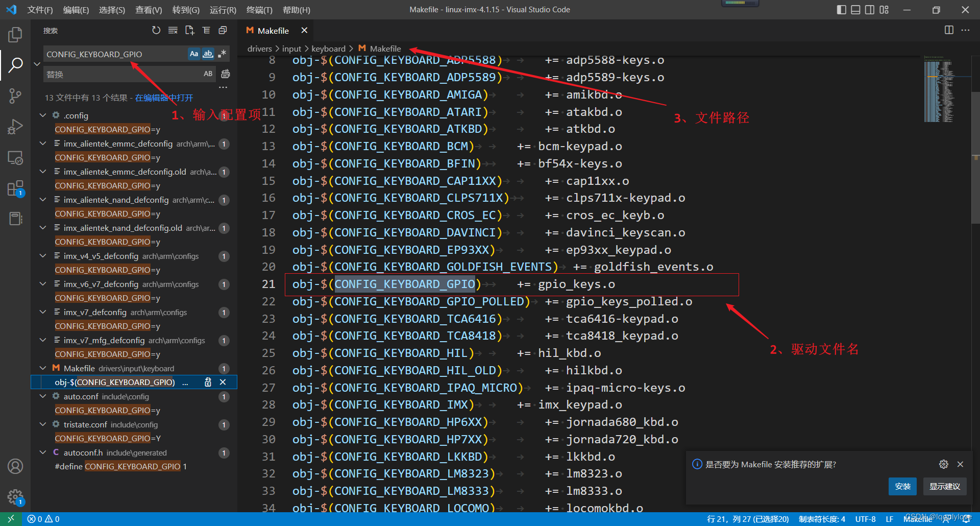Disable the Match Case search option
The image size is (980, 526).
[x=194, y=54]
